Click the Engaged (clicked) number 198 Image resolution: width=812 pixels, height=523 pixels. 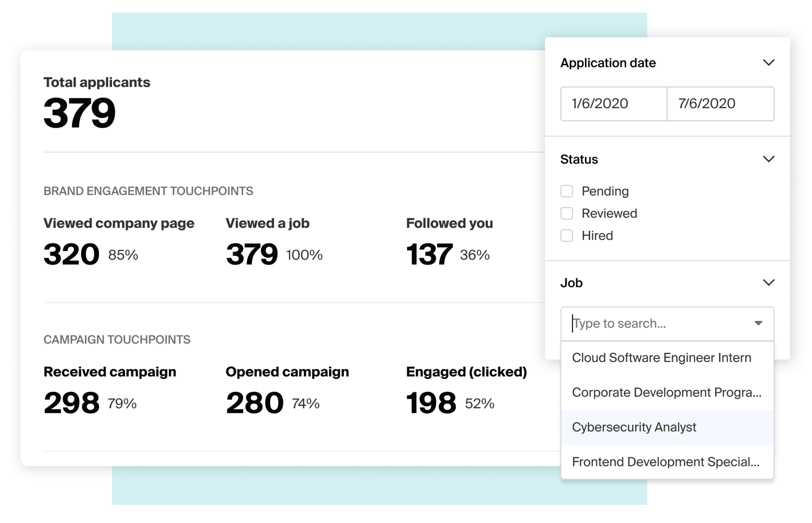(431, 403)
